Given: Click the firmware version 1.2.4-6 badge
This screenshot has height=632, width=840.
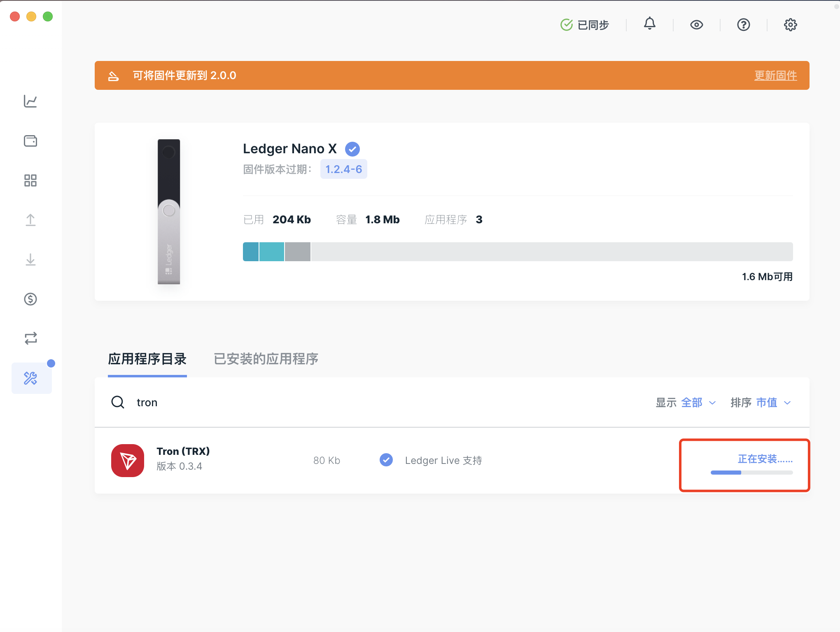Looking at the screenshot, I should pos(344,169).
